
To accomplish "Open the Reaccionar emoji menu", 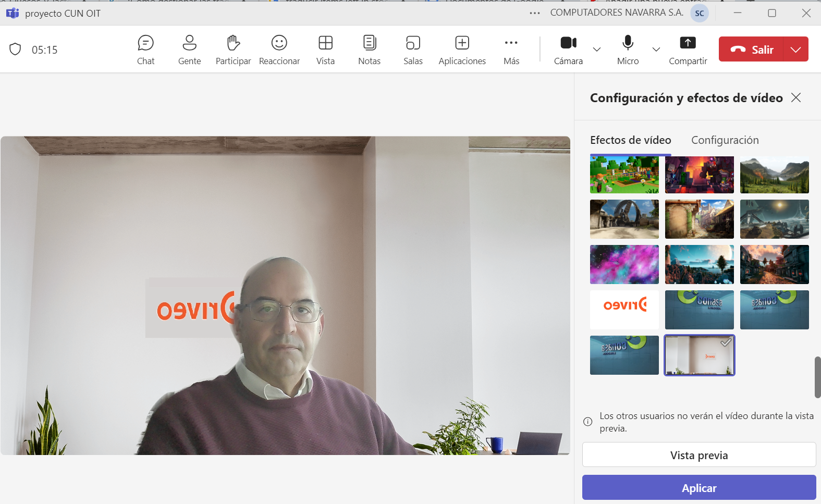I will [x=279, y=50].
